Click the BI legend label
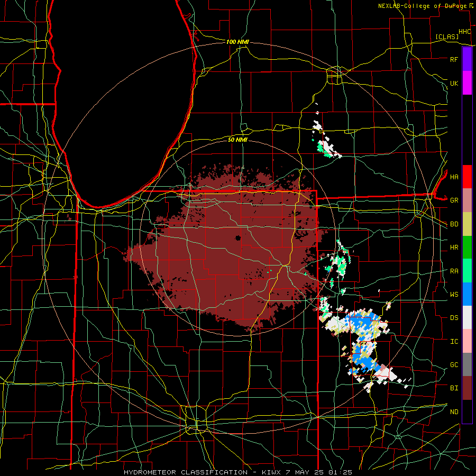 [454, 388]
